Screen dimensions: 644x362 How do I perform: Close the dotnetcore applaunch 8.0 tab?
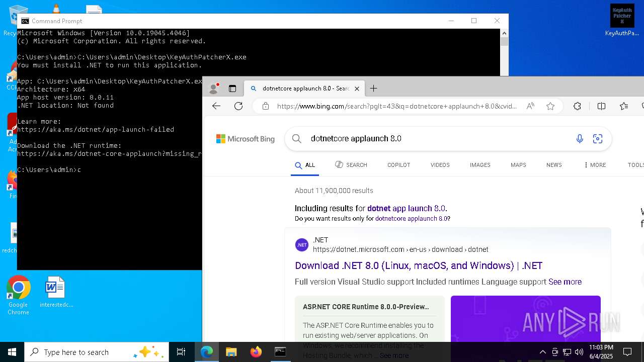tap(357, 88)
